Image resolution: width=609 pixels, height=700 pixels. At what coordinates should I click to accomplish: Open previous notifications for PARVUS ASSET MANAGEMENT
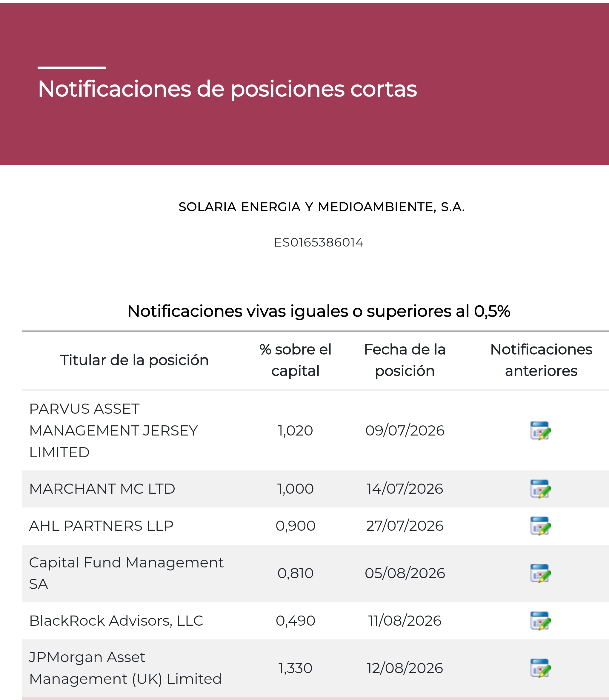coord(540,430)
